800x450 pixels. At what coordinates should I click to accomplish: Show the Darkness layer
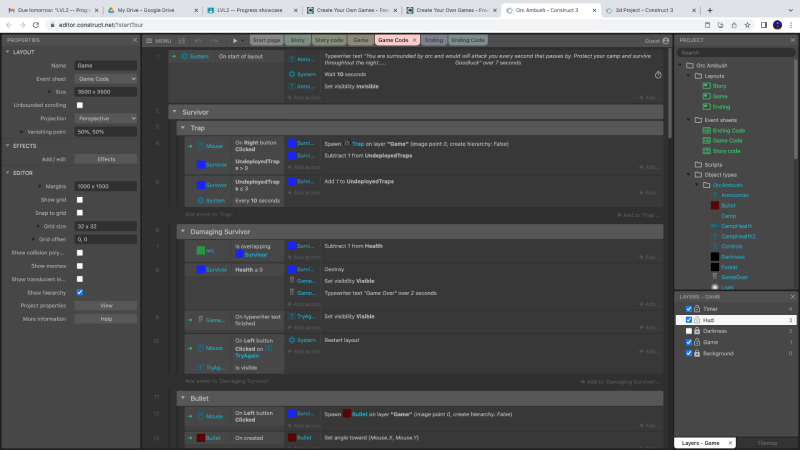point(688,331)
